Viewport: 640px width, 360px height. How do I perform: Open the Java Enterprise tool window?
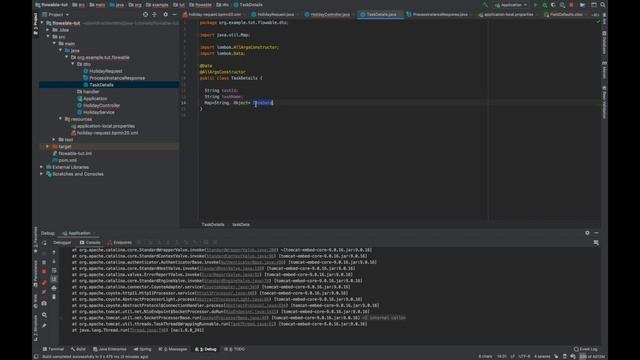(110, 349)
